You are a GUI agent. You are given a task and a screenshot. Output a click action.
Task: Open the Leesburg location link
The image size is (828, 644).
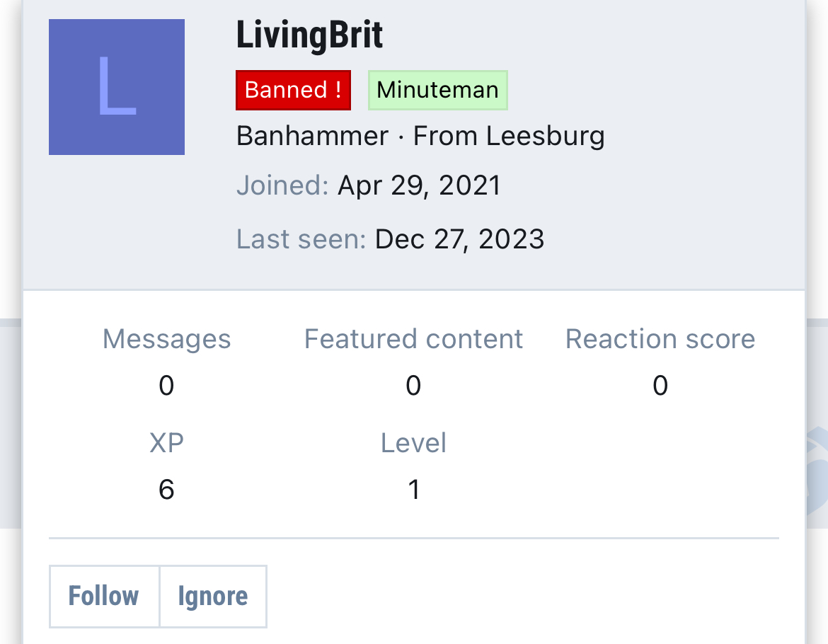coord(546,135)
